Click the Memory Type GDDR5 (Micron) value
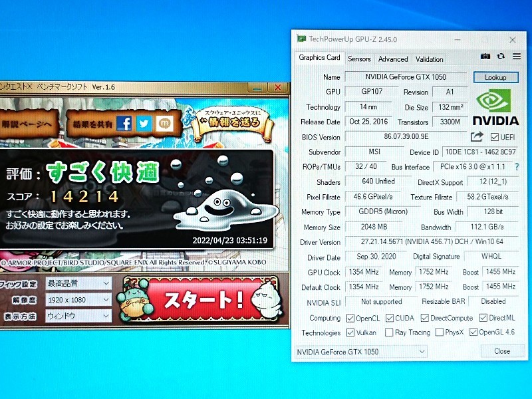The image size is (532, 399). pos(383,211)
